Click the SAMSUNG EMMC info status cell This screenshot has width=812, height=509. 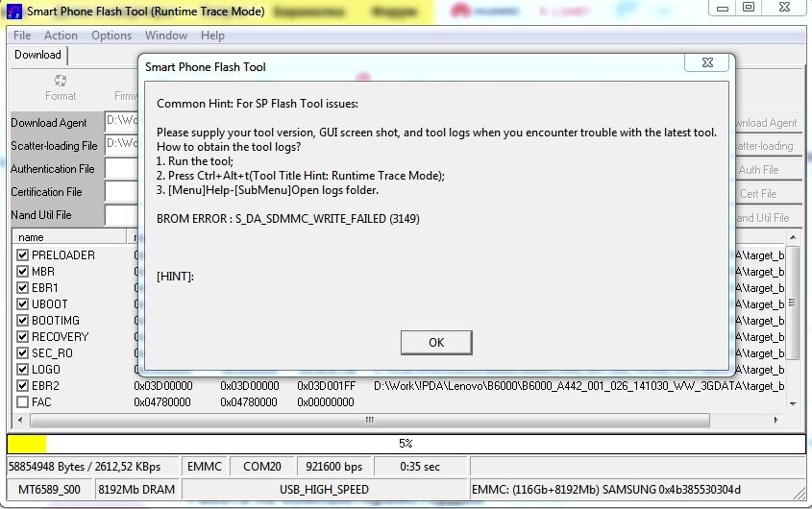[637, 490]
